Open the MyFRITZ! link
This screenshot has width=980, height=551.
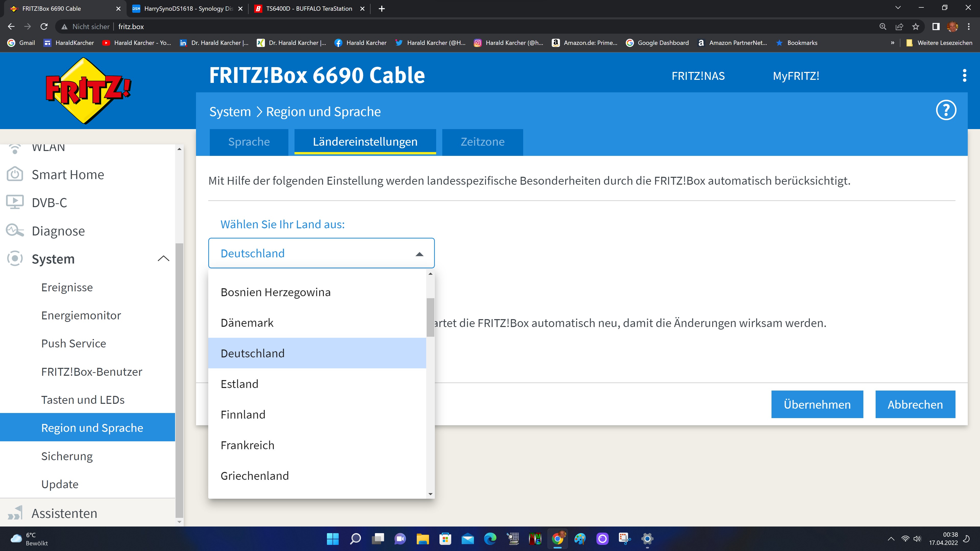tap(796, 76)
